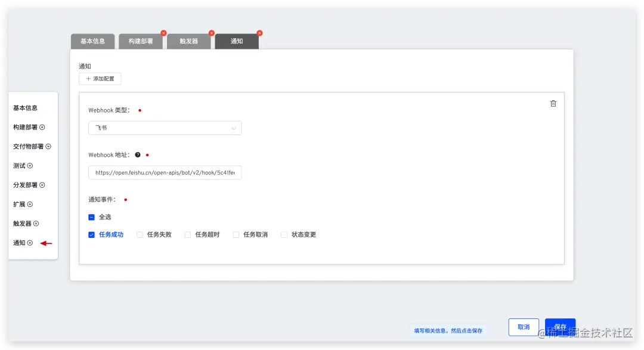
Task: Click the Webhook 地址 URL input field
Action: click(x=165, y=172)
